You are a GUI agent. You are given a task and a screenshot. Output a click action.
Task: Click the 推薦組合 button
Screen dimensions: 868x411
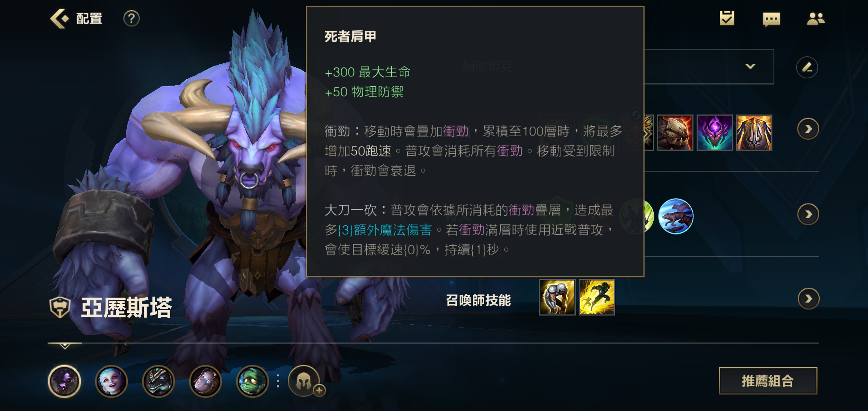point(768,381)
